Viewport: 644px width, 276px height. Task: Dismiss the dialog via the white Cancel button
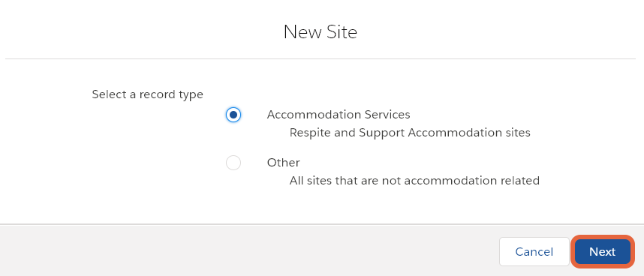534,251
